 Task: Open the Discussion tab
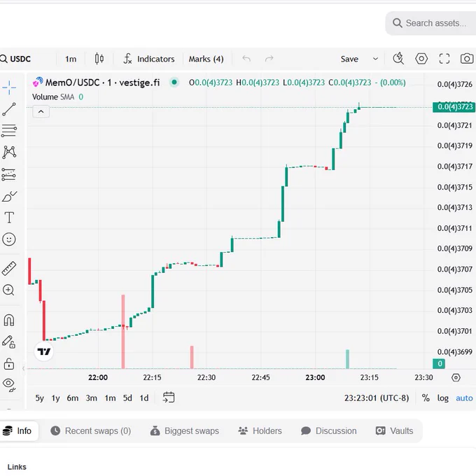click(x=328, y=430)
